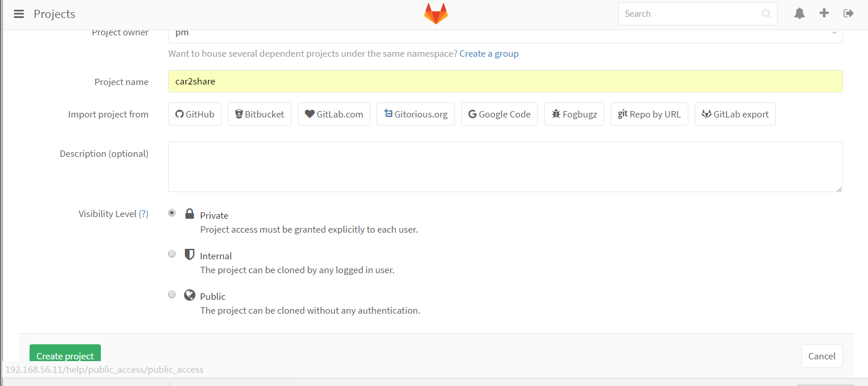The height and width of the screenshot is (386, 868).
Task: Import project from Gitorious.org
Action: 415,114
